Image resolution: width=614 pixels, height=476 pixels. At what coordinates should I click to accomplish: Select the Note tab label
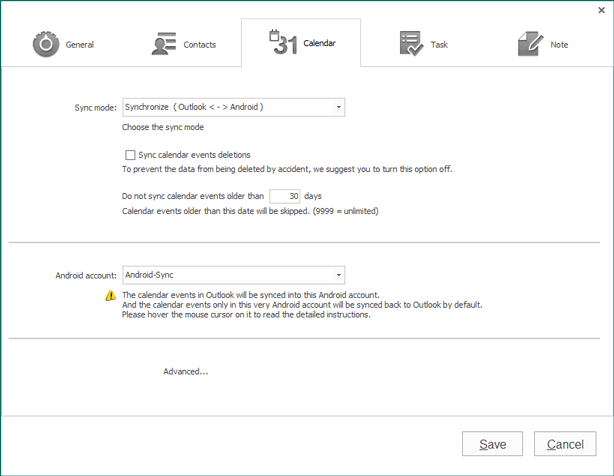(x=559, y=45)
